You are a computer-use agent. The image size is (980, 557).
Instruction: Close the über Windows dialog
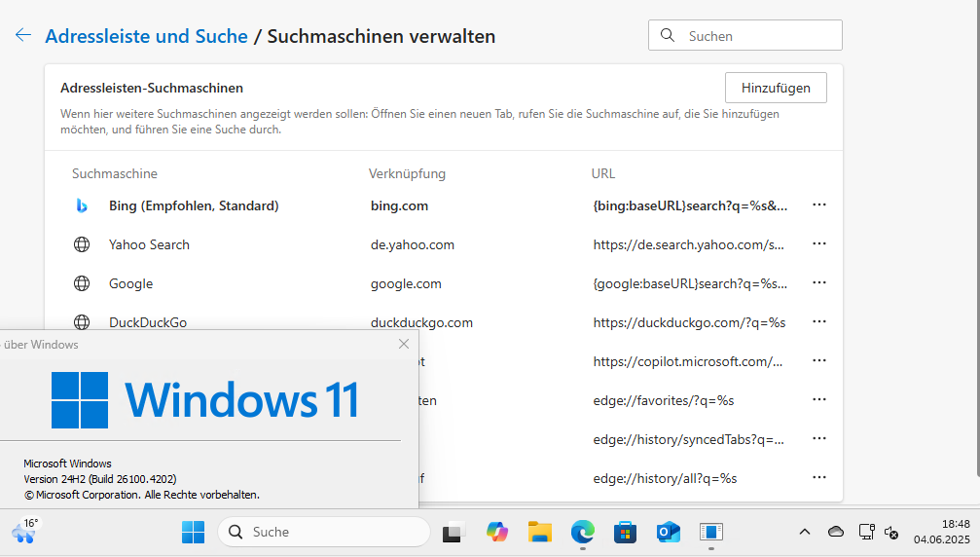pos(404,344)
